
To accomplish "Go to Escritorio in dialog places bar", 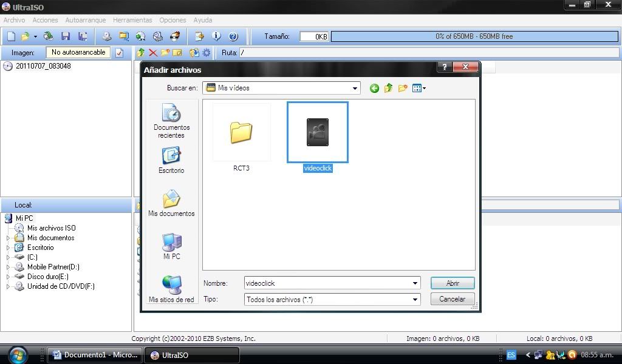I will [x=171, y=160].
